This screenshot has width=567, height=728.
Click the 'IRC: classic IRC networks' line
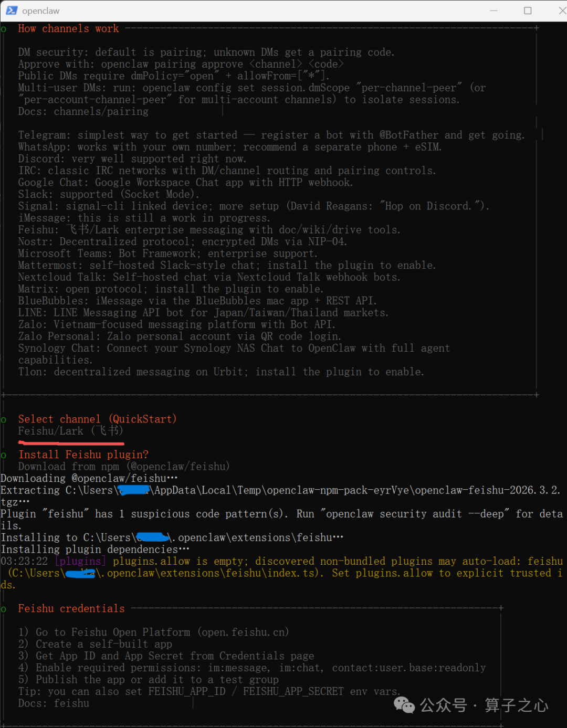pos(227,171)
